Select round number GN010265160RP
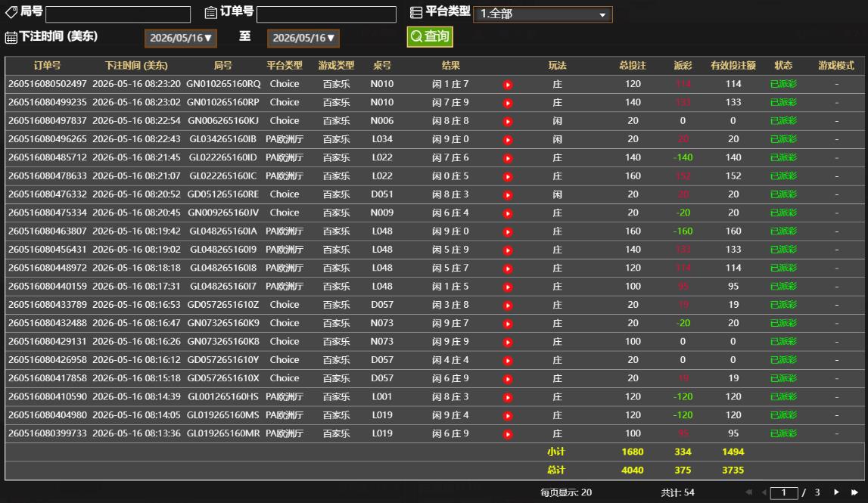Viewport: 868px width, 503px height. click(223, 102)
